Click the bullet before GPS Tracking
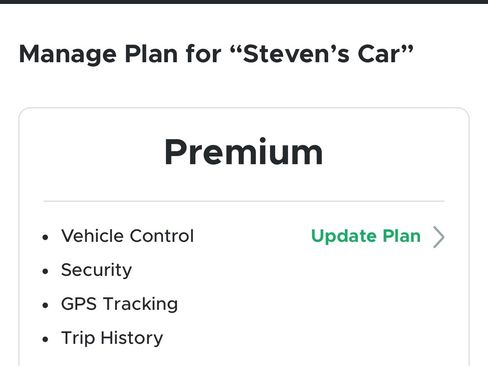The width and height of the screenshot is (488, 366). 46,305
